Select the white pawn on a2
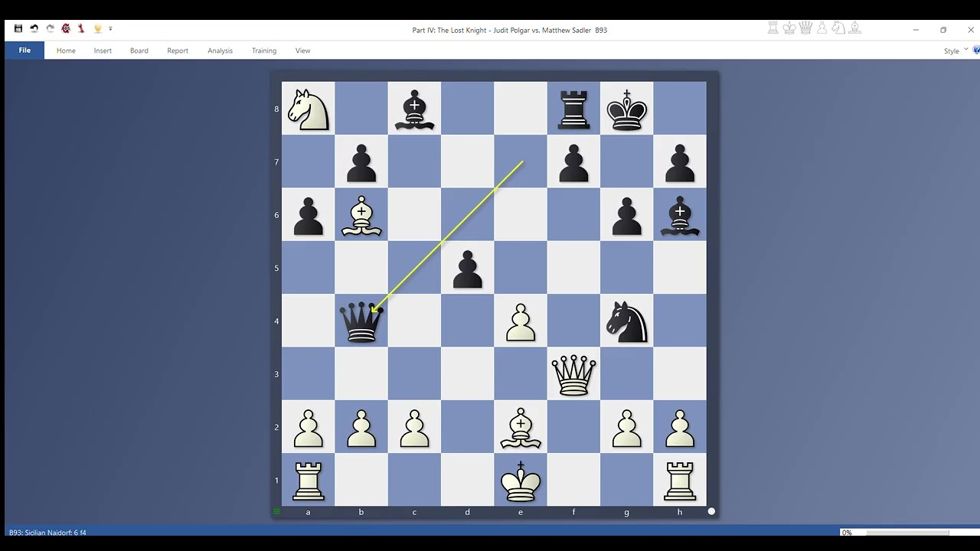 click(308, 427)
